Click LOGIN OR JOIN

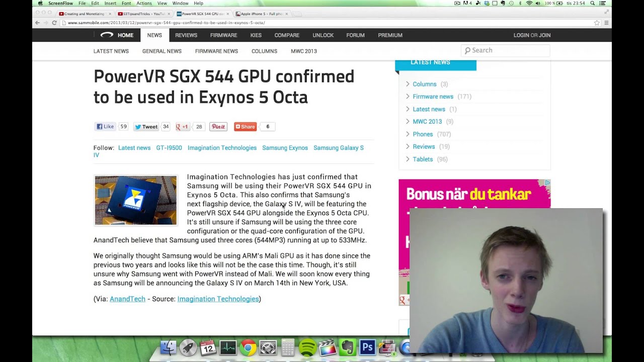(x=532, y=35)
